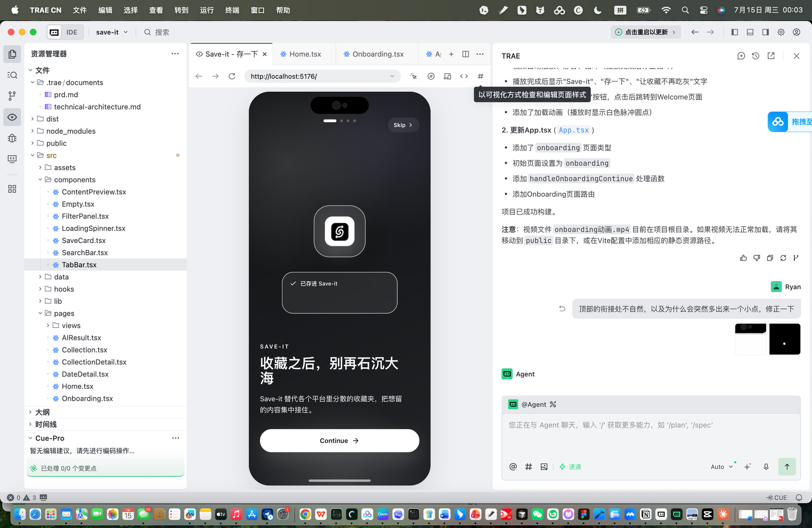Toggle the bottom panel layout

750,32
